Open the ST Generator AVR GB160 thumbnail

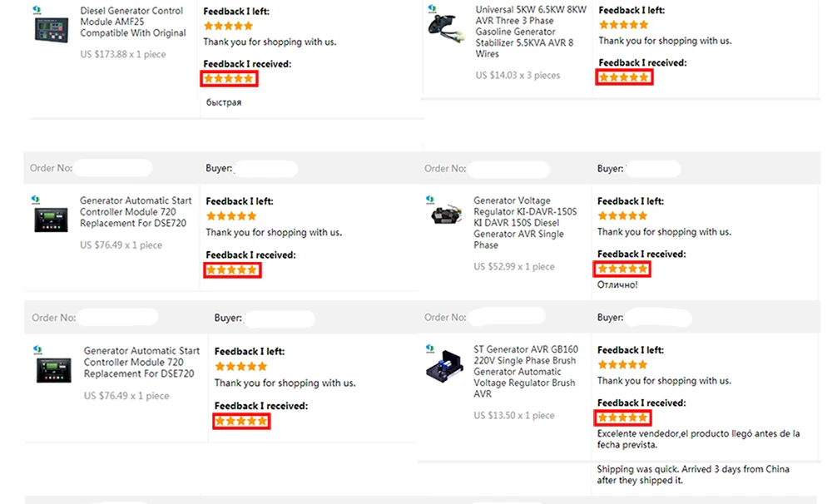(x=448, y=366)
